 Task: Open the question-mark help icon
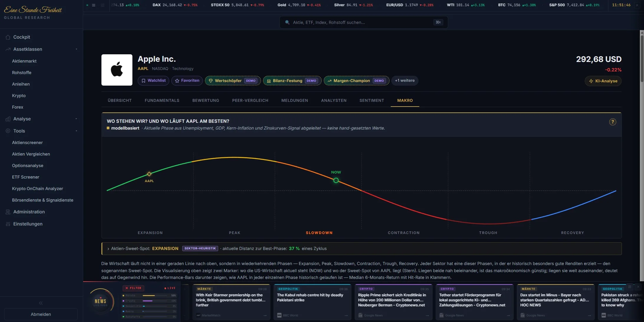613,122
